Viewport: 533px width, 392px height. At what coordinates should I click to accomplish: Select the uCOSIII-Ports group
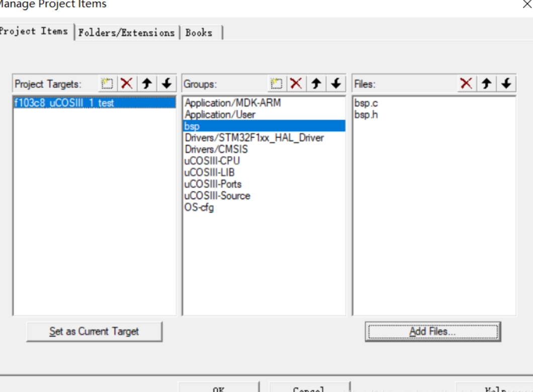click(x=264, y=184)
